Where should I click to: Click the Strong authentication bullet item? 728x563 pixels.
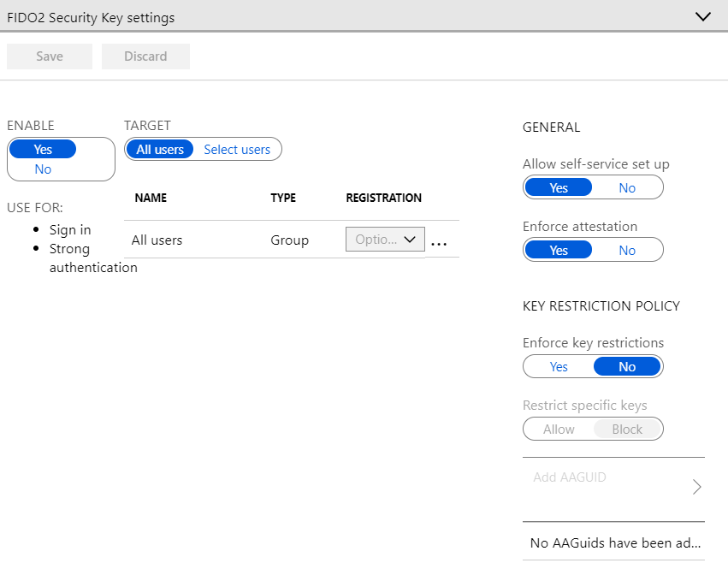click(x=93, y=258)
